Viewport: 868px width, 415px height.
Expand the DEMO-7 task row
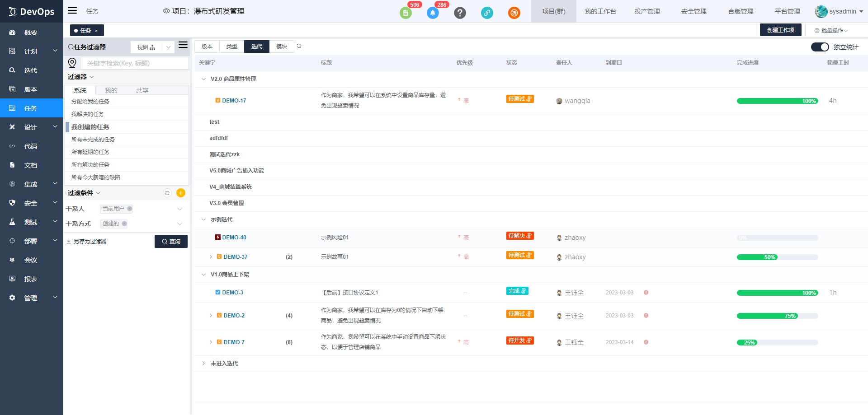tap(211, 342)
